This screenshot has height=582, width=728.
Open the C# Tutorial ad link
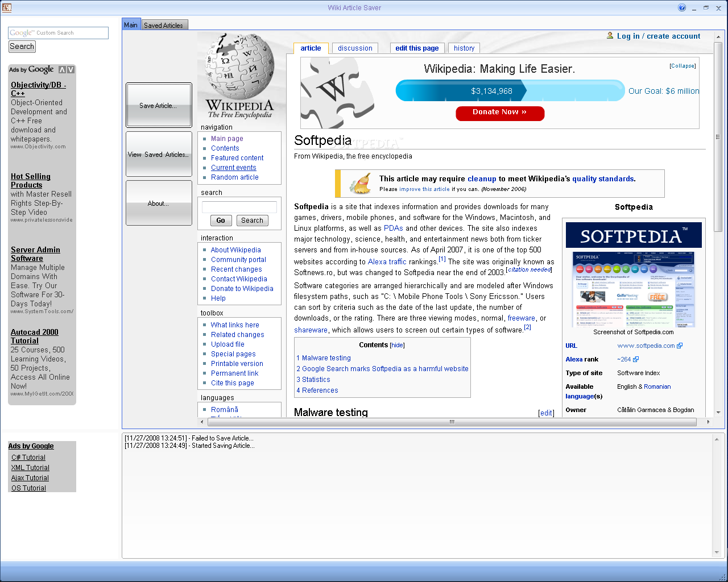tap(28, 458)
